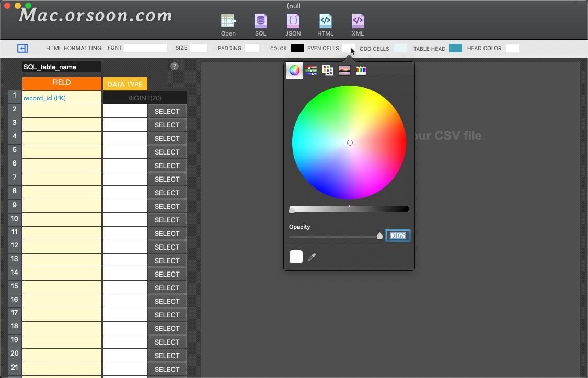Click SELECT in row 17
This screenshot has height=378, width=588.
click(x=167, y=315)
